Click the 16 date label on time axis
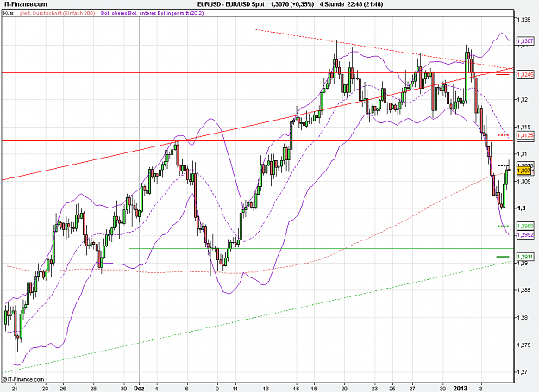This screenshot has width=539, height=392. (x=297, y=389)
